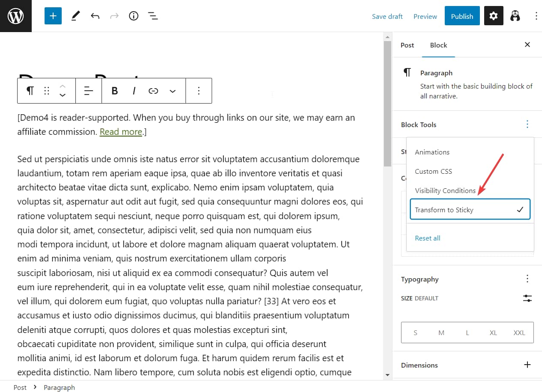The height and width of the screenshot is (392, 542).
Task: Move the block down with arrow
Action: [63, 95]
